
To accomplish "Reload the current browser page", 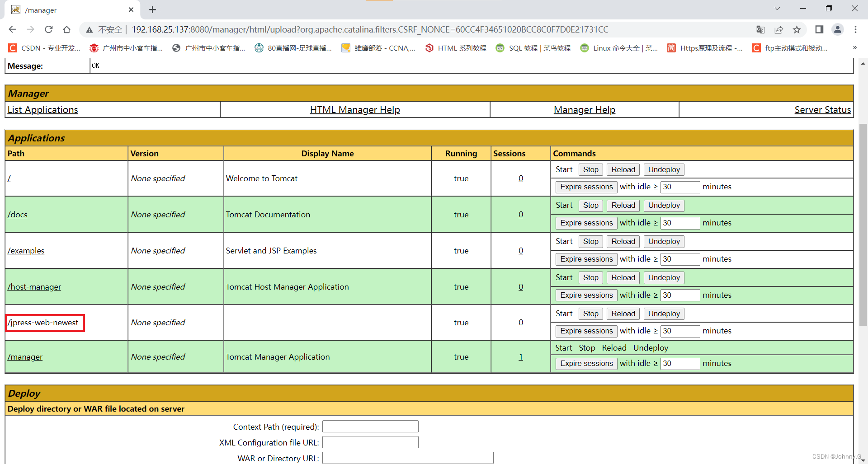I will tap(48, 29).
